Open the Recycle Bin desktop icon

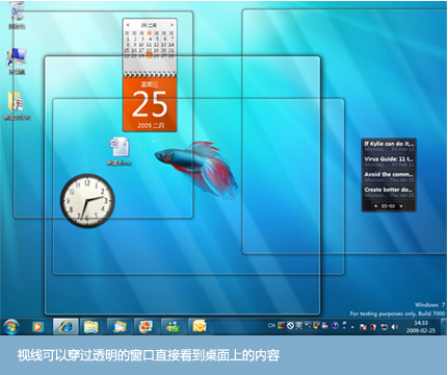tap(16, 15)
